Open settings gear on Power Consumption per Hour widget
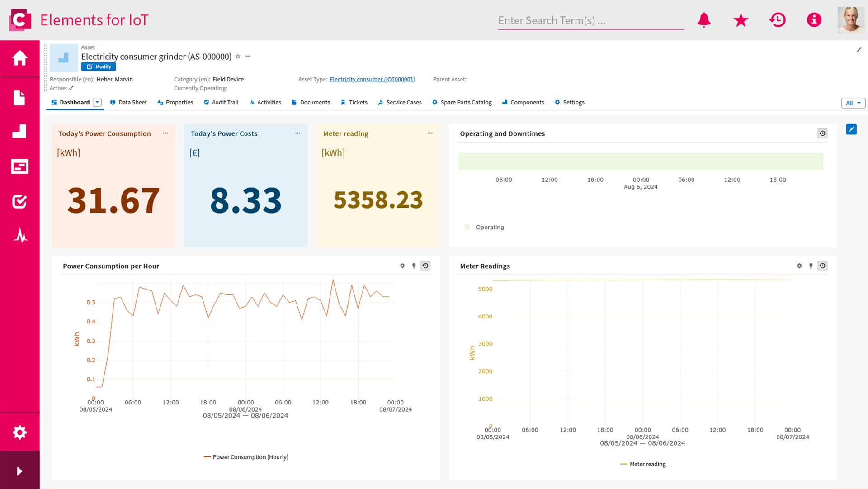Viewport: 868px width, 489px height. (402, 266)
